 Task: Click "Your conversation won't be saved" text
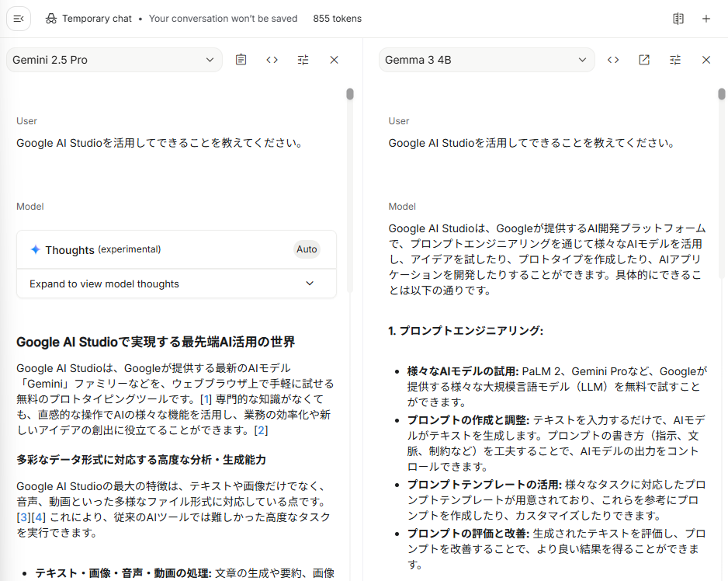coord(223,19)
